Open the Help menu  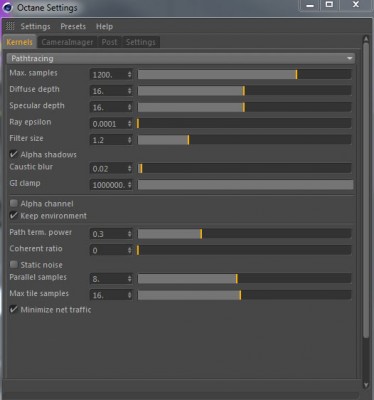tap(104, 26)
